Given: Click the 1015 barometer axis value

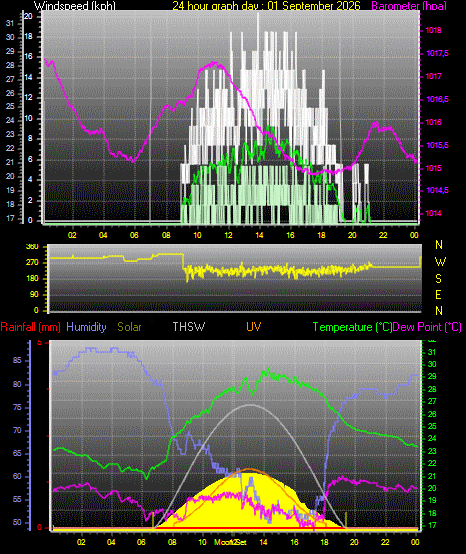Looking at the screenshot, I should tap(433, 168).
